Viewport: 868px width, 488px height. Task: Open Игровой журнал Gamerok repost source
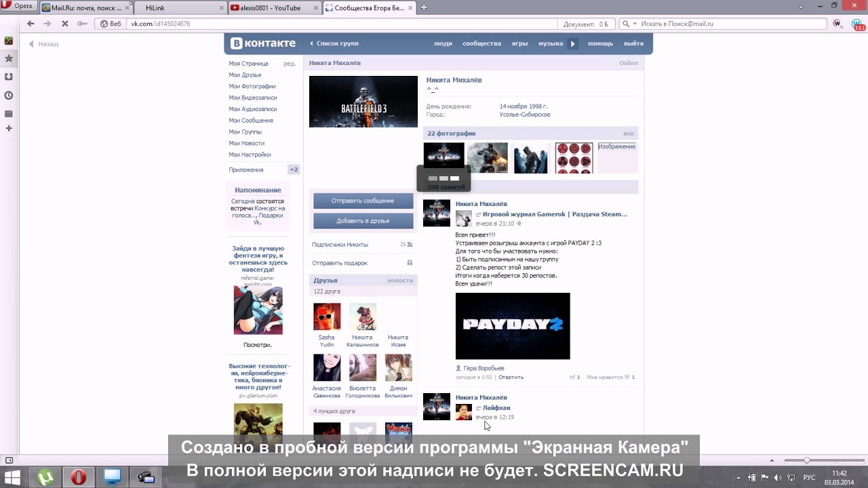(555, 214)
